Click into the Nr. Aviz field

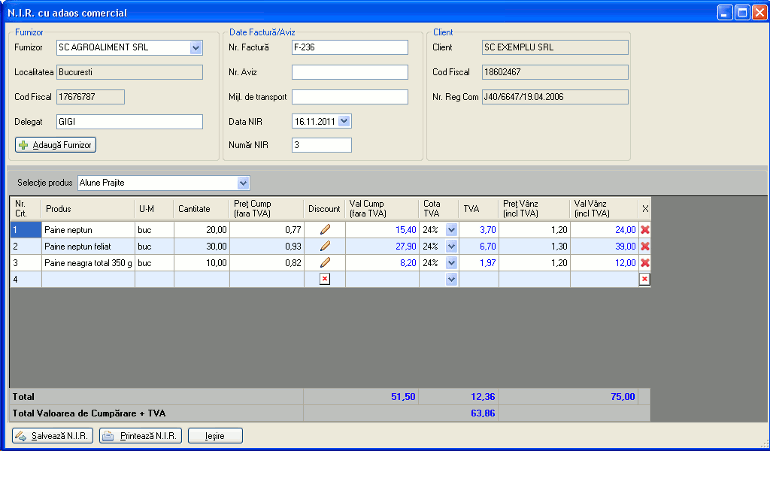pyautogui.click(x=350, y=72)
